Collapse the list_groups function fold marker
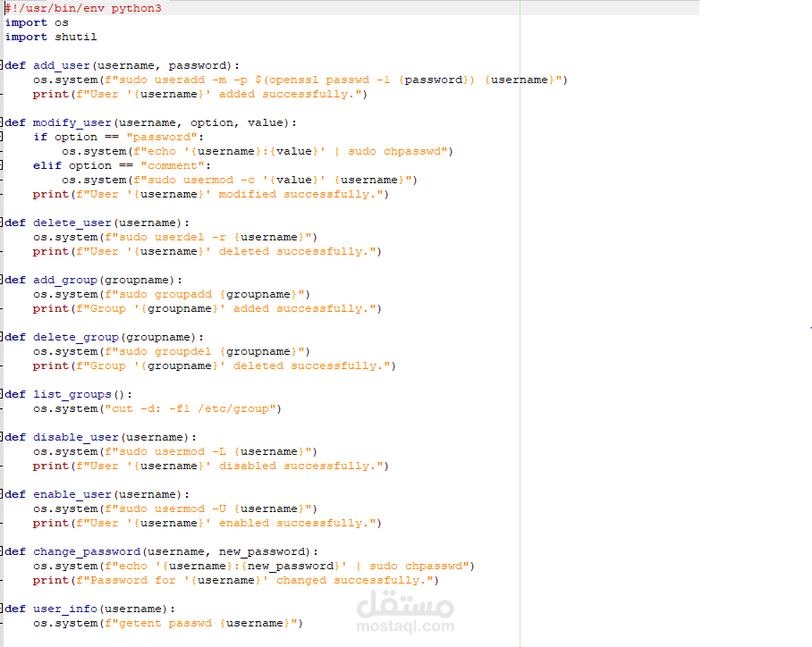This screenshot has width=812, height=647. (2, 394)
